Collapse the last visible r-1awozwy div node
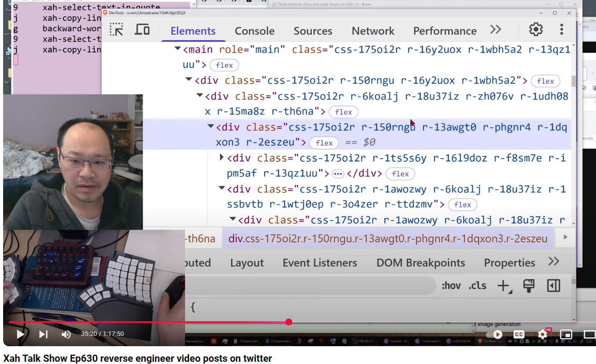Viewport: 596px width, 364px height. coord(232,219)
